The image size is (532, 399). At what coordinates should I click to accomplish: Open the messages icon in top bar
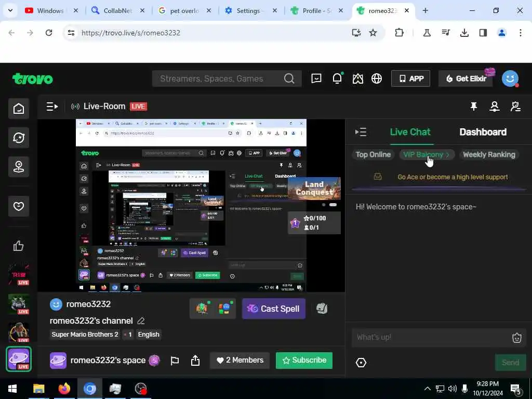pyautogui.click(x=316, y=79)
